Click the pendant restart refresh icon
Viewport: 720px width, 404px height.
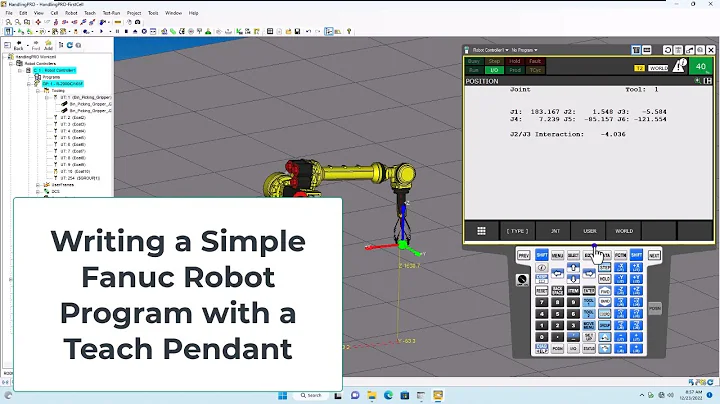668,50
